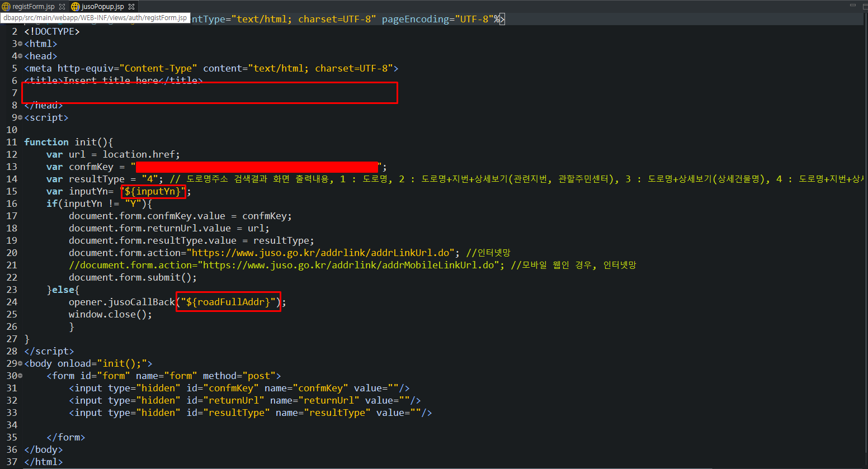Click the hidden input id="returnUrl" line
Viewport: 868px width, 469px height.
pos(245,400)
